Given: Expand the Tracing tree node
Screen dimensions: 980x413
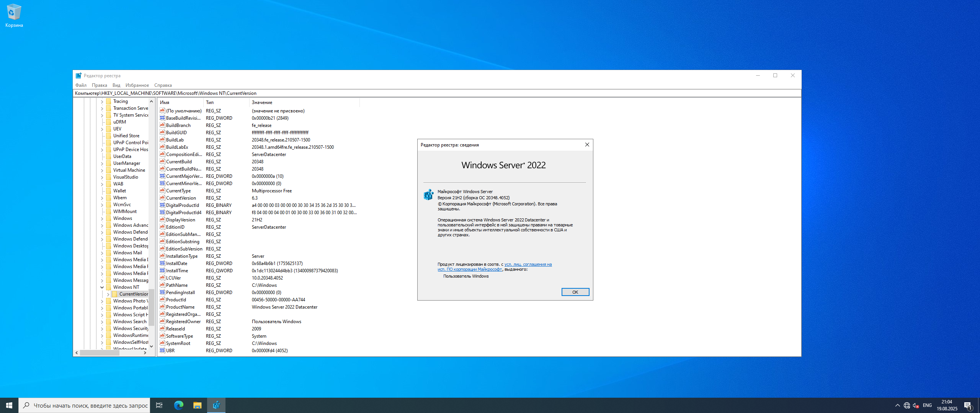Looking at the screenshot, I should [102, 102].
